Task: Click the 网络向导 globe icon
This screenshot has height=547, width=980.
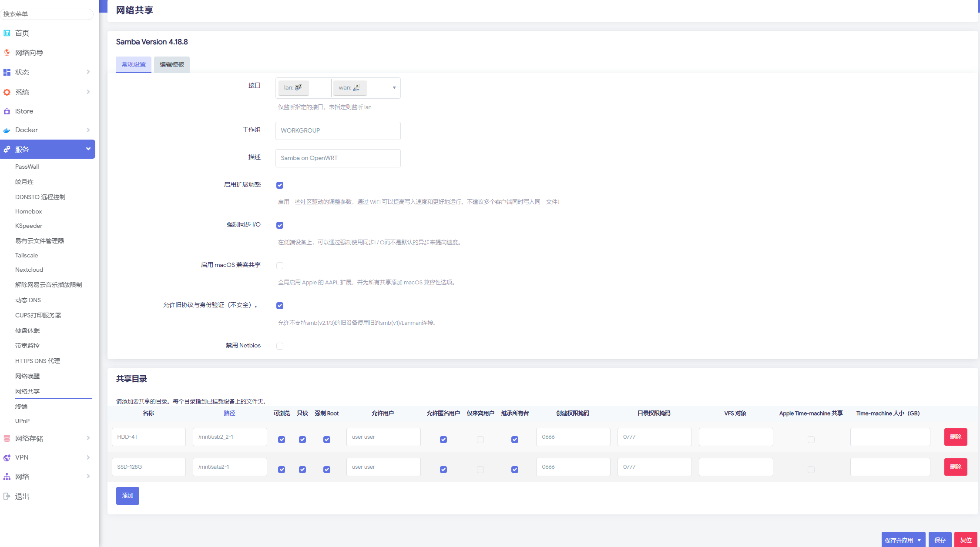Action: (7, 53)
